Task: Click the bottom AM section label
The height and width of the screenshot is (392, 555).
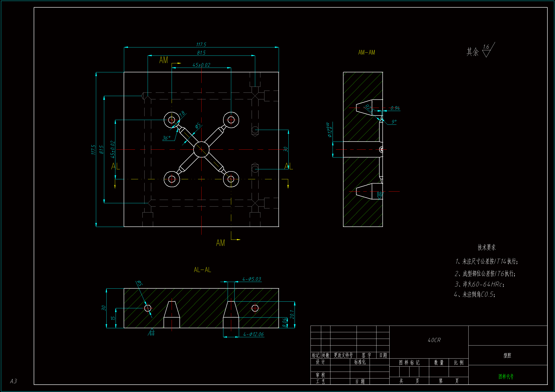Action: pyautogui.click(x=220, y=243)
